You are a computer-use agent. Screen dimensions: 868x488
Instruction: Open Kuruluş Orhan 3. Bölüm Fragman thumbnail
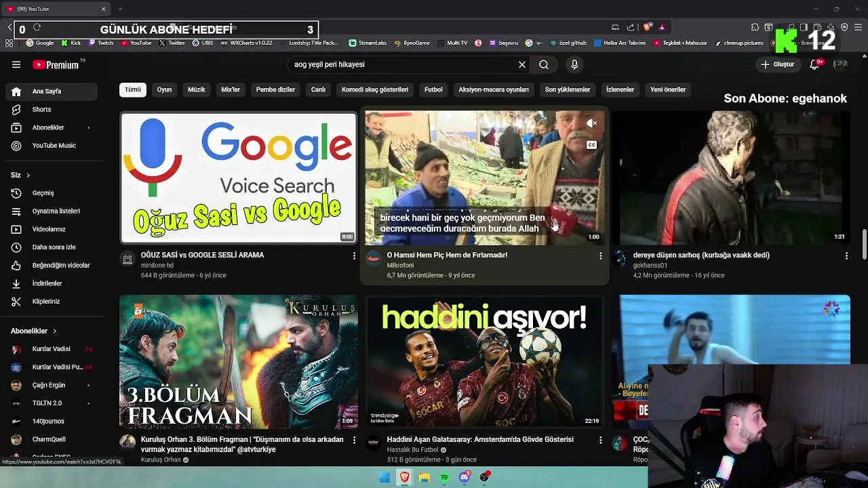[x=239, y=361]
